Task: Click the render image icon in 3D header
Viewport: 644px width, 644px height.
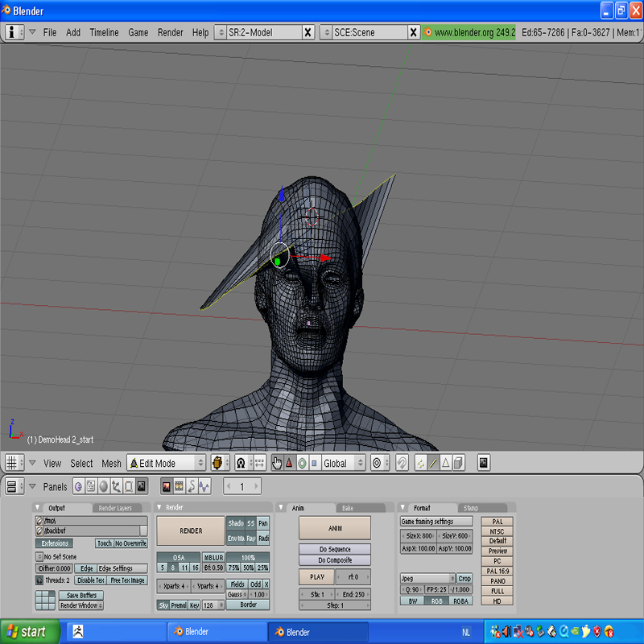Action: pyautogui.click(x=484, y=463)
